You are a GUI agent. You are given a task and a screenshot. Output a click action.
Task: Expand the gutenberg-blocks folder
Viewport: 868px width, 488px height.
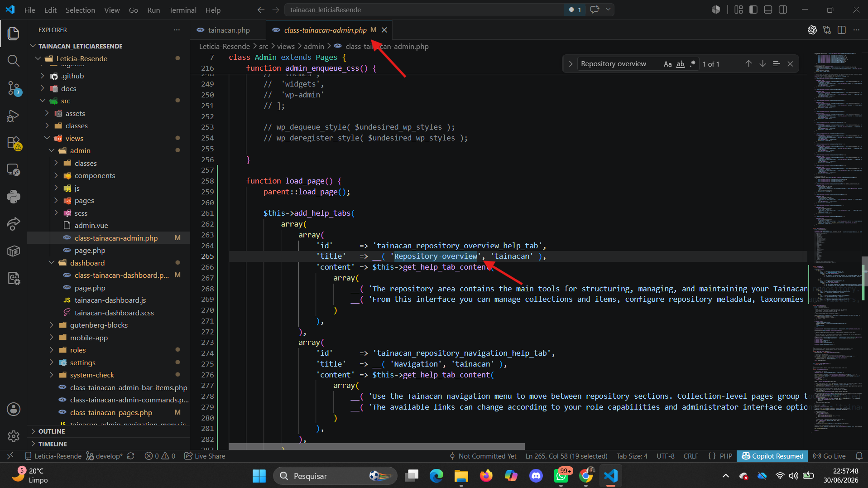tap(99, 325)
